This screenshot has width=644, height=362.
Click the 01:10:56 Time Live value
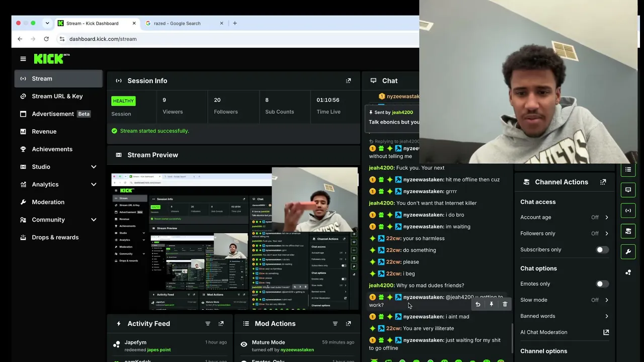pyautogui.click(x=328, y=100)
